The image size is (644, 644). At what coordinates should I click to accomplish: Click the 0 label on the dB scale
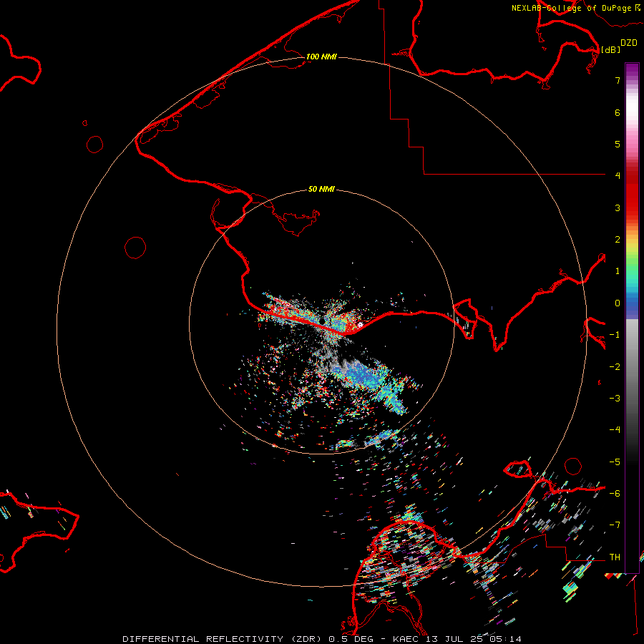(618, 303)
